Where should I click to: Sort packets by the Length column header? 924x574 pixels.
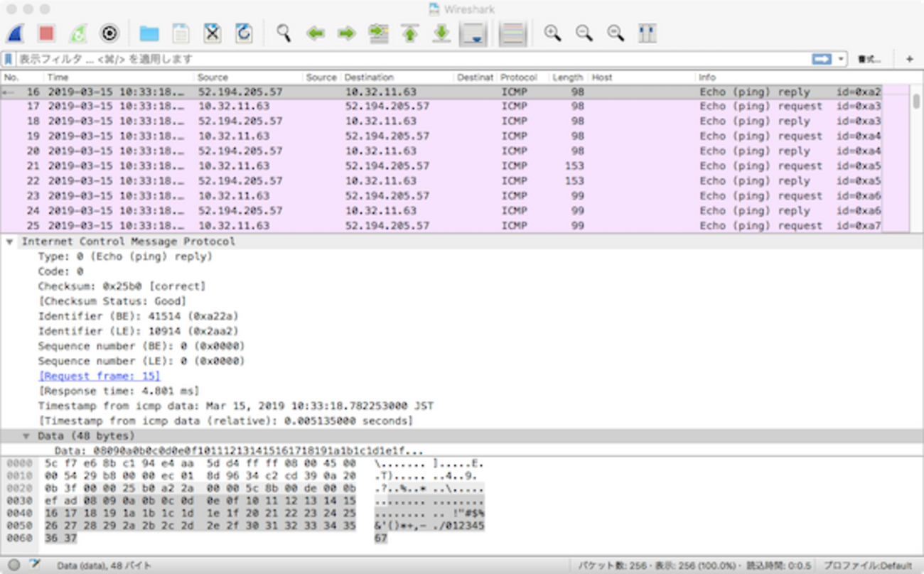coord(566,77)
